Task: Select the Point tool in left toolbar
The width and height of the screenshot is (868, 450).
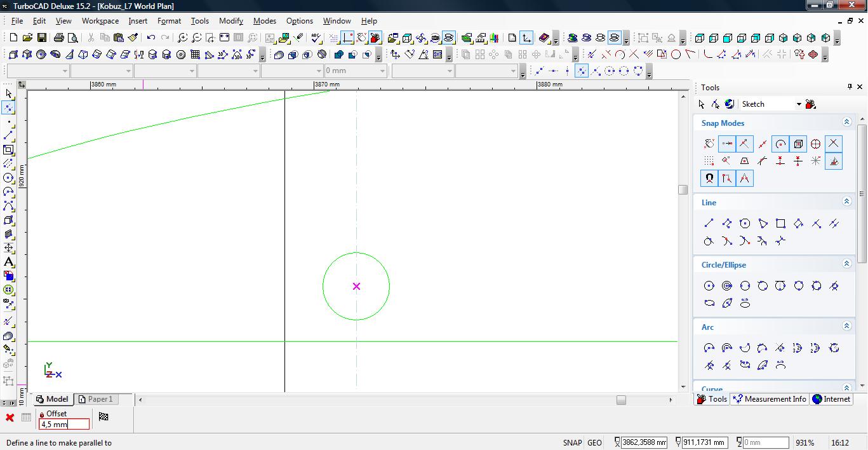Action: coord(8,122)
